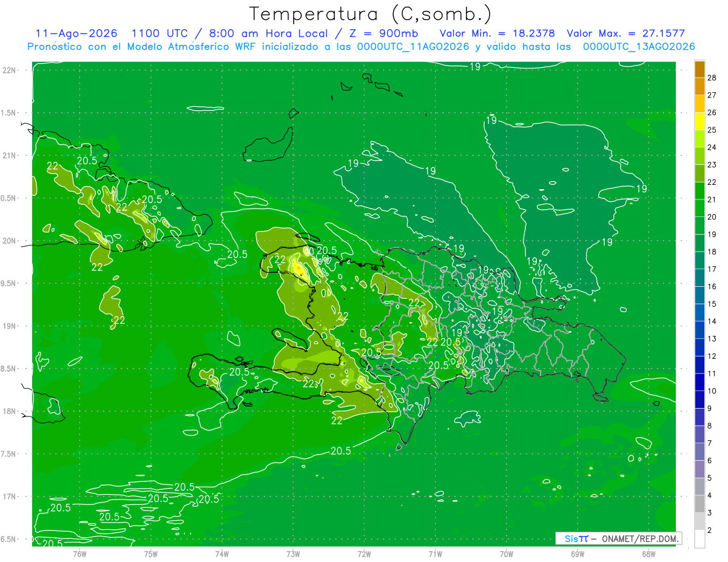Click the '68W' longitude label
This screenshot has height=562, width=728.
click(x=649, y=554)
